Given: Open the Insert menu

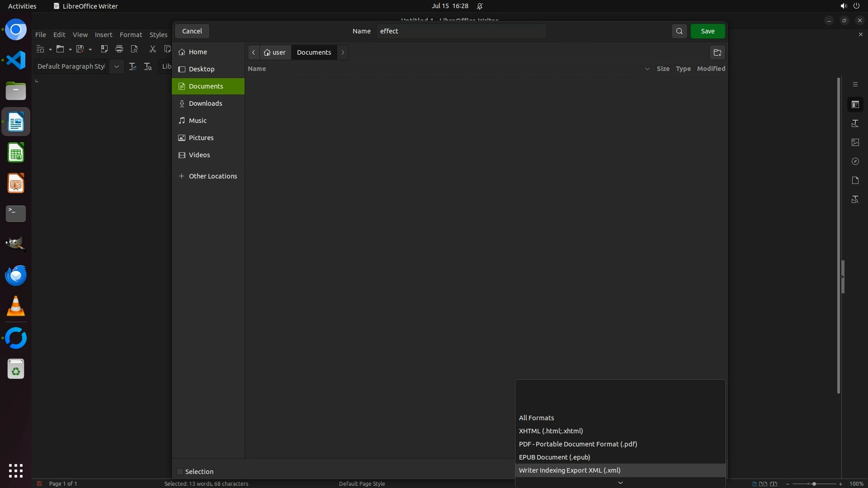Looking at the screenshot, I should pos(103,35).
